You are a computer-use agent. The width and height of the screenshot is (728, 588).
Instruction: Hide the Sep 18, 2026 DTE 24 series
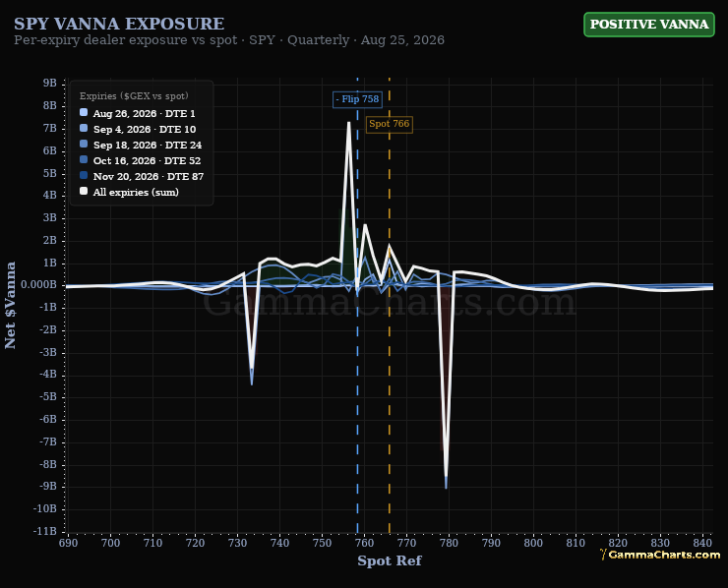click(141, 145)
